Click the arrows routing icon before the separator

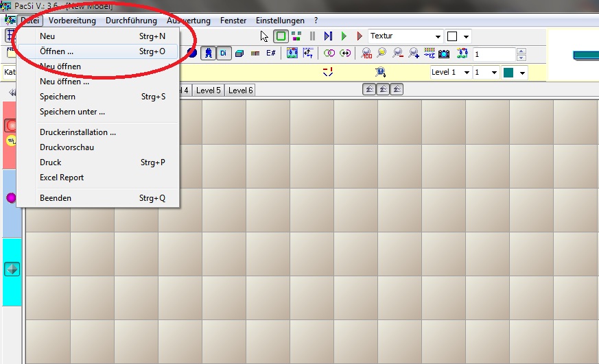pyautogui.click(x=308, y=53)
